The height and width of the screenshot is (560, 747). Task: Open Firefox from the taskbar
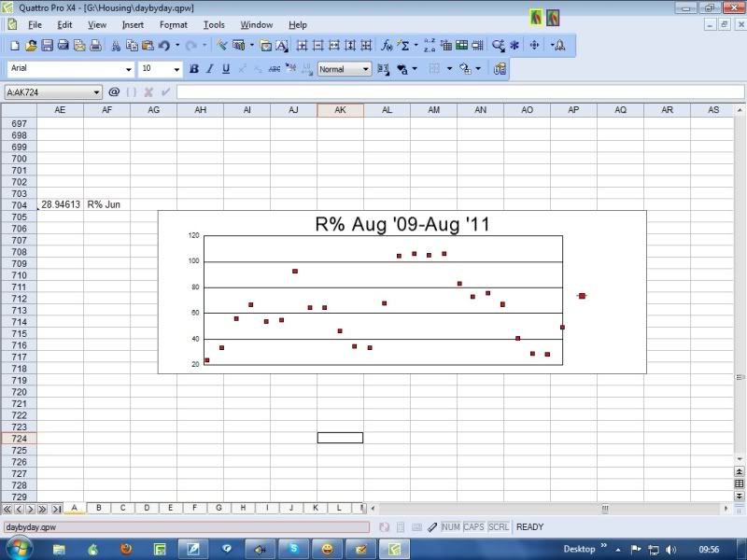(x=126, y=549)
